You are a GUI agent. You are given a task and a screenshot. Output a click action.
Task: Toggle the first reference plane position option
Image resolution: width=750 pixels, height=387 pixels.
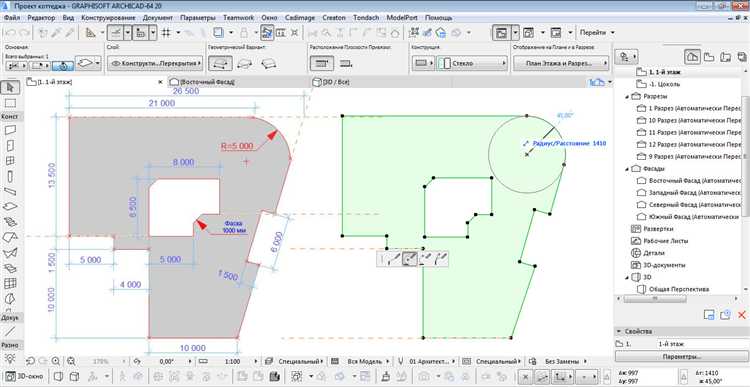coord(322,63)
